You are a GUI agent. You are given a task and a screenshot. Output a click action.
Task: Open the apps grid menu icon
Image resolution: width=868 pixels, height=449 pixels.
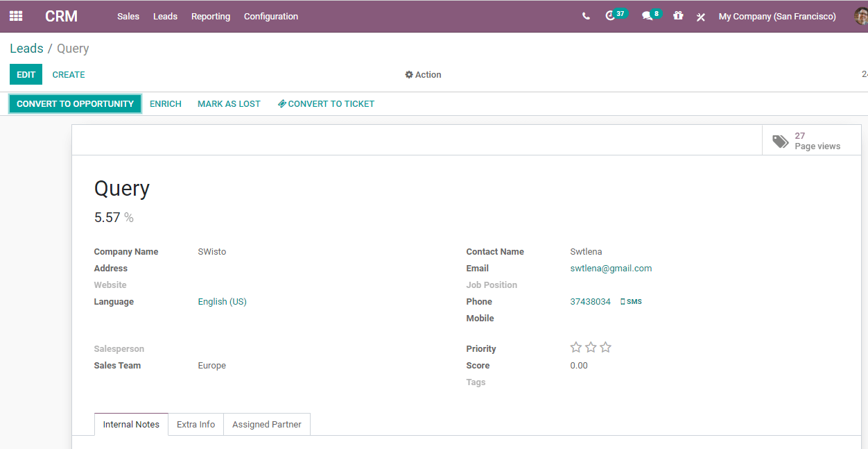(x=16, y=16)
